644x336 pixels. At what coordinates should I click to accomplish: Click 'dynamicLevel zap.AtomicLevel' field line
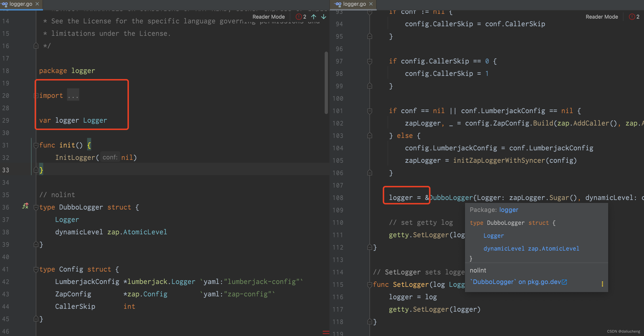click(x=111, y=232)
